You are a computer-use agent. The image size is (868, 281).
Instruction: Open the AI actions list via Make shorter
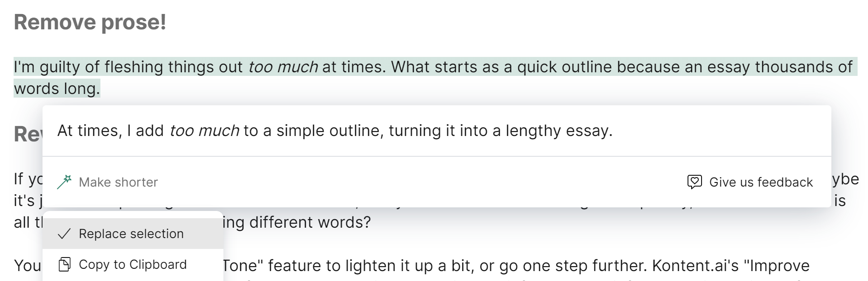tap(118, 182)
